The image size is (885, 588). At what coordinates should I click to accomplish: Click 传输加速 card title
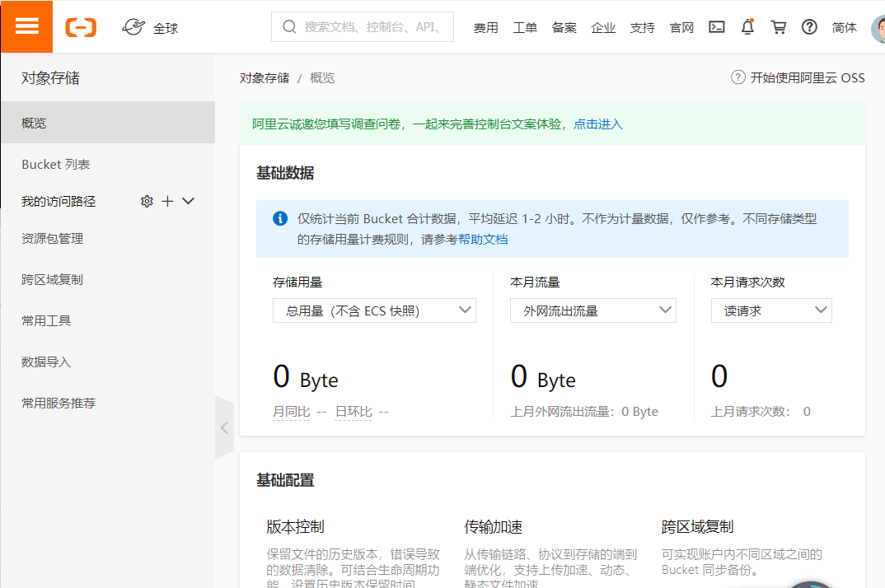tap(494, 526)
